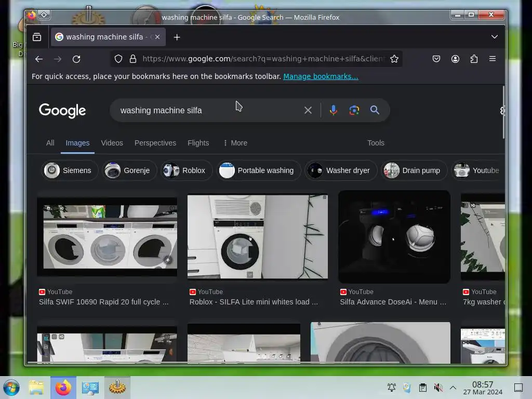Open the clipboard tray icon
The width and height of the screenshot is (532, 399).
point(423,388)
